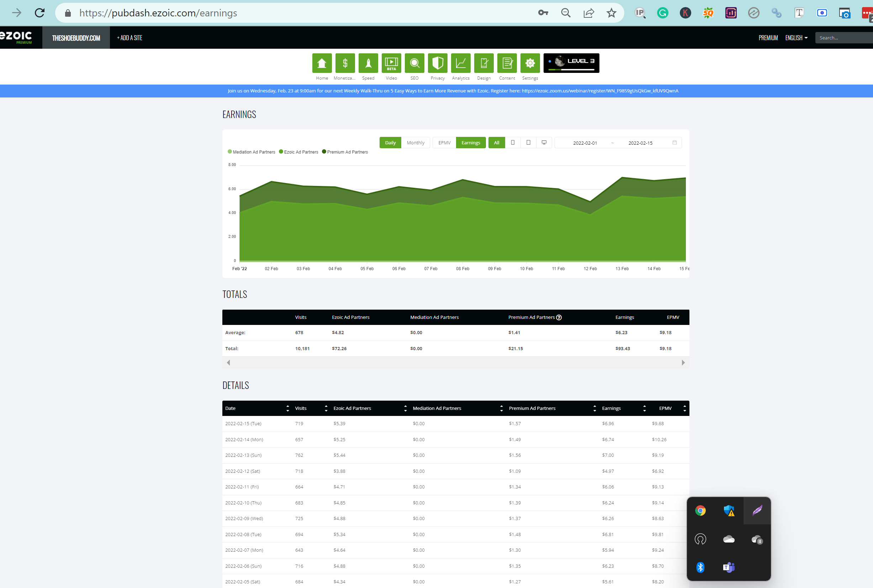
Task: Click the OneDrive cloud icon in the tray popup
Action: tap(729, 539)
